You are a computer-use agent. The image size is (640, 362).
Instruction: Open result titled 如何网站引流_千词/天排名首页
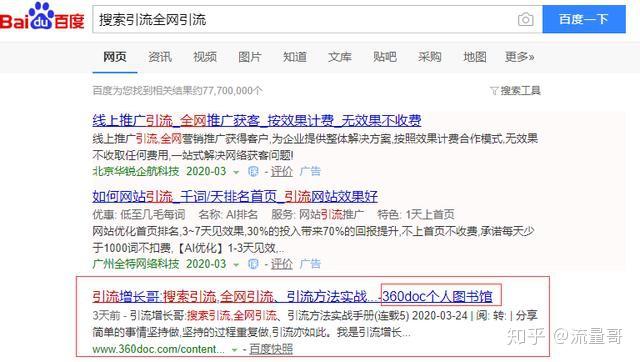(x=235, y=197)
